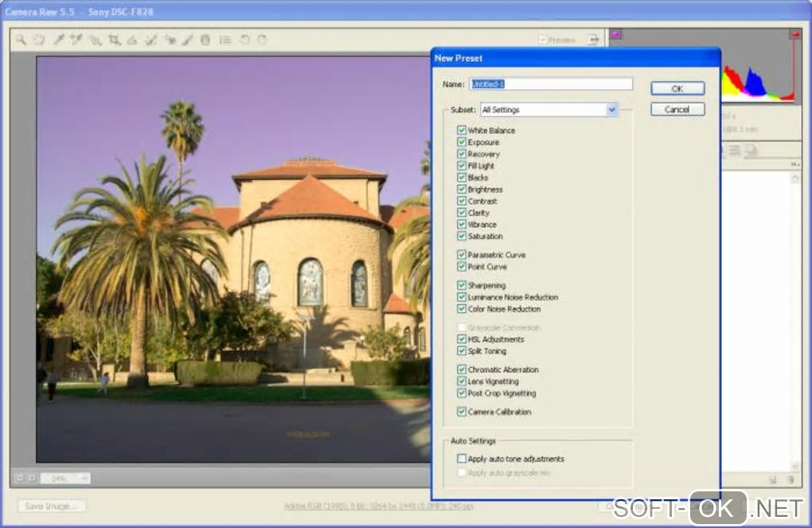The width and height of the screenshot is (812, 528).
Task: Create new preset icon at panel bottom
Action: 773,479
